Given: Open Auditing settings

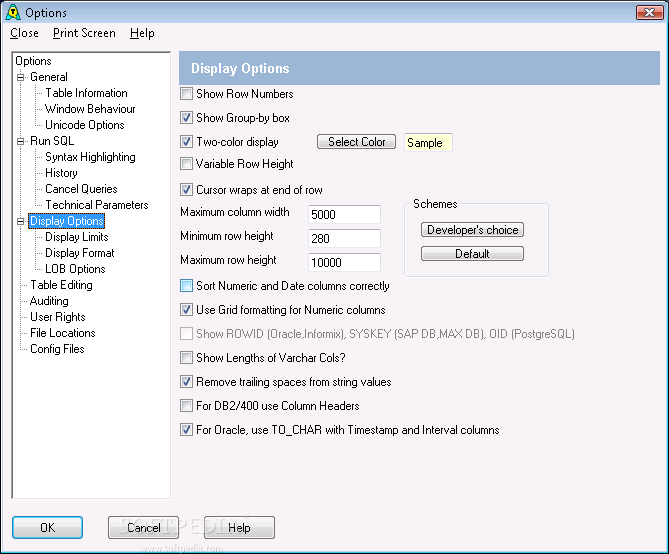Looking at the screenshot, I should (49, 301).
